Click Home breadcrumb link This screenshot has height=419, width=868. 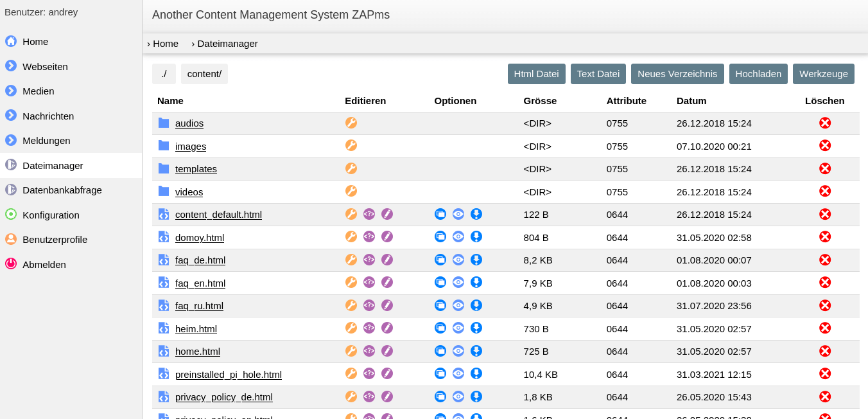[162, 44]
